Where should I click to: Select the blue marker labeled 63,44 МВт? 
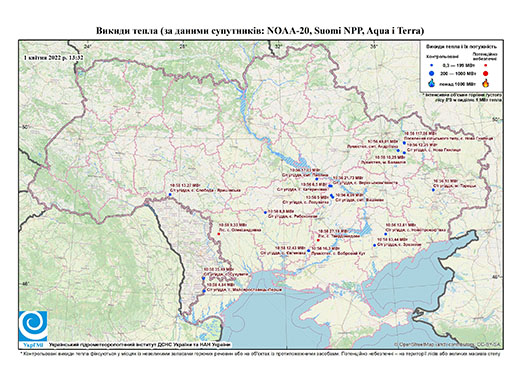[375, 245]
